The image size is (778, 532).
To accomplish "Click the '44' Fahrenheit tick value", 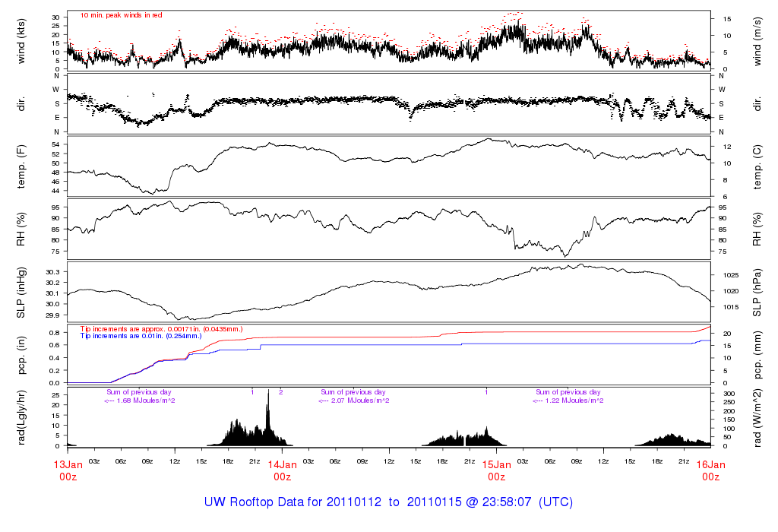I will click(x=56, y=191).
